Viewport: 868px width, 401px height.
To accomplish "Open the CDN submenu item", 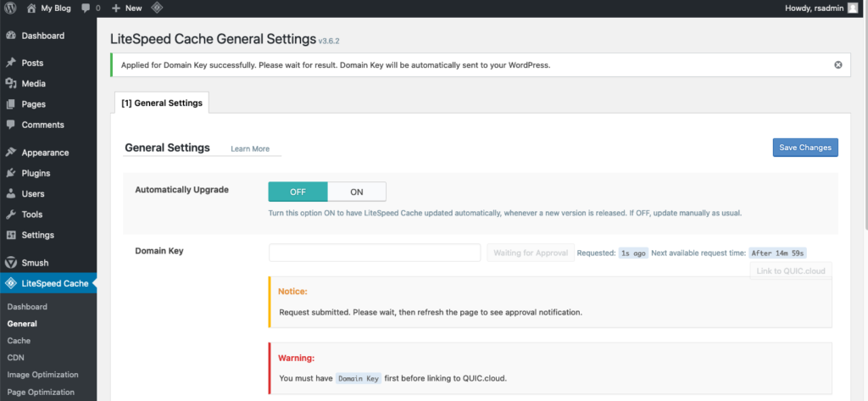I will pos(15,358).
